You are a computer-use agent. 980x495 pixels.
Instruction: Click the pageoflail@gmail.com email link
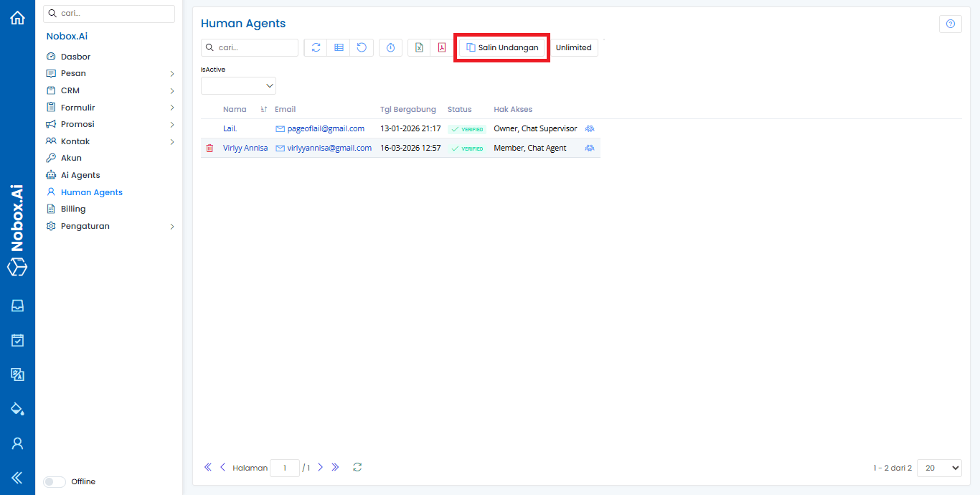[326, 128]
